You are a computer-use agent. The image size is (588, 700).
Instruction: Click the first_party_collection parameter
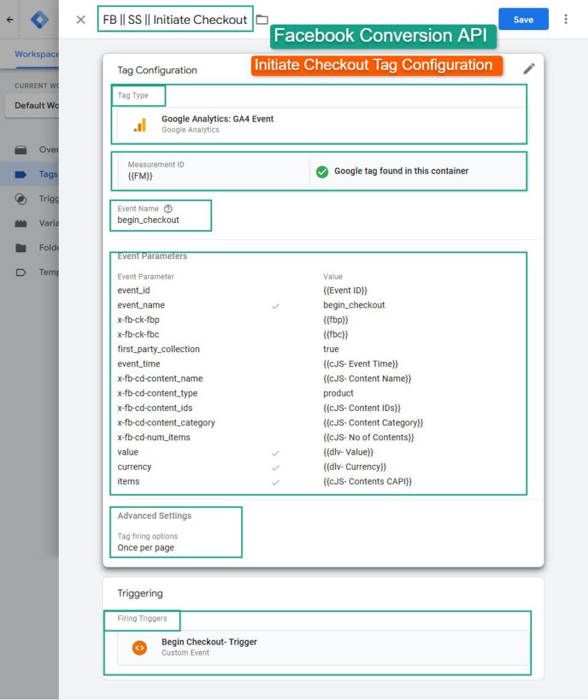tap(159, 349)
